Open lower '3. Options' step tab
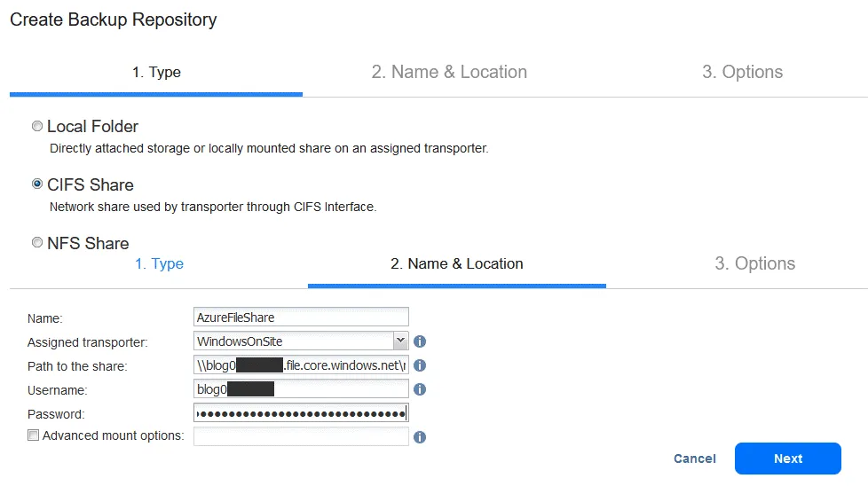The image size is (868, 494). click(754, 264)
